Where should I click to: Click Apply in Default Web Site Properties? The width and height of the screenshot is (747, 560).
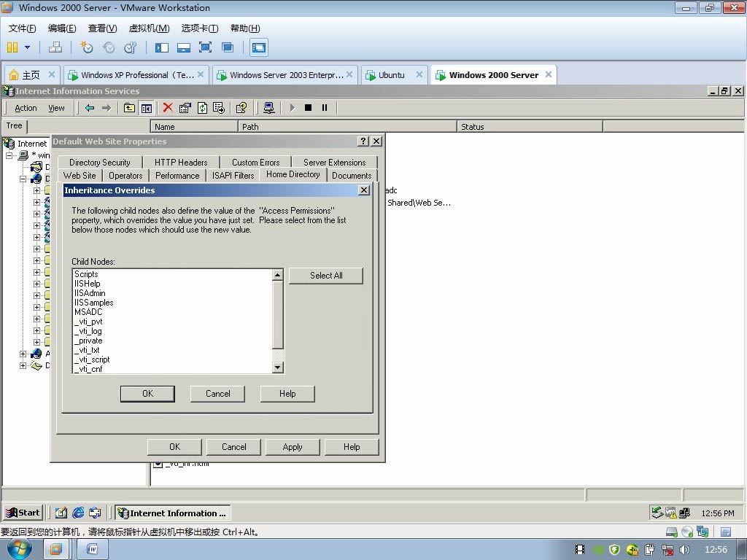293,447
